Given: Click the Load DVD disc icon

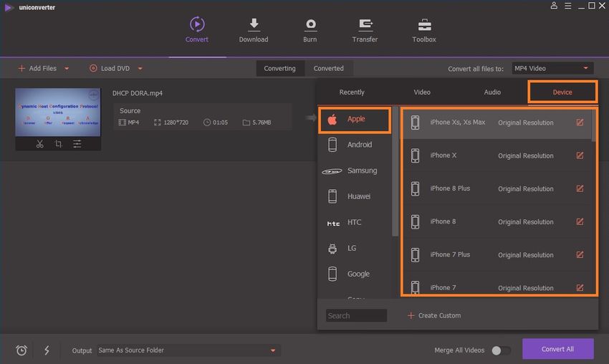Looking at the screenshot, I should pyautogui.click(x=93, y=68).
